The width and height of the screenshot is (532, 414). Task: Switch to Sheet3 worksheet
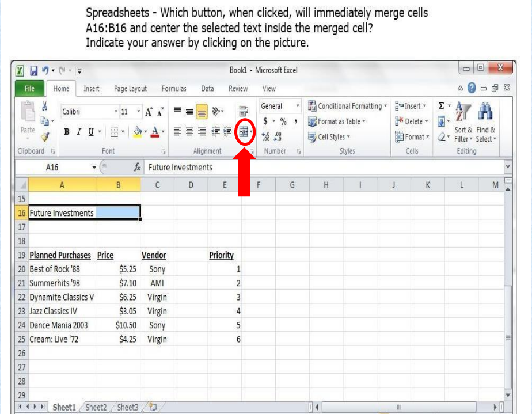point(128,407)
